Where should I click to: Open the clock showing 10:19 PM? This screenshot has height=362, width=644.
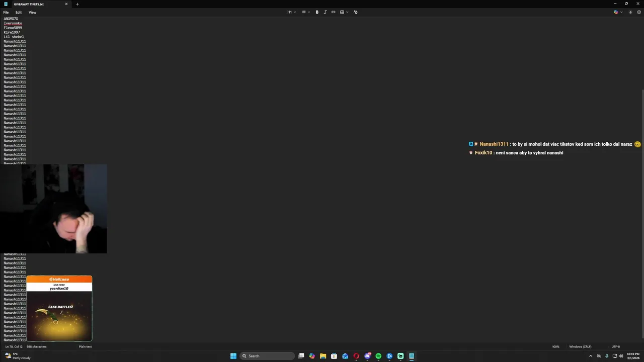click(633, 356)
